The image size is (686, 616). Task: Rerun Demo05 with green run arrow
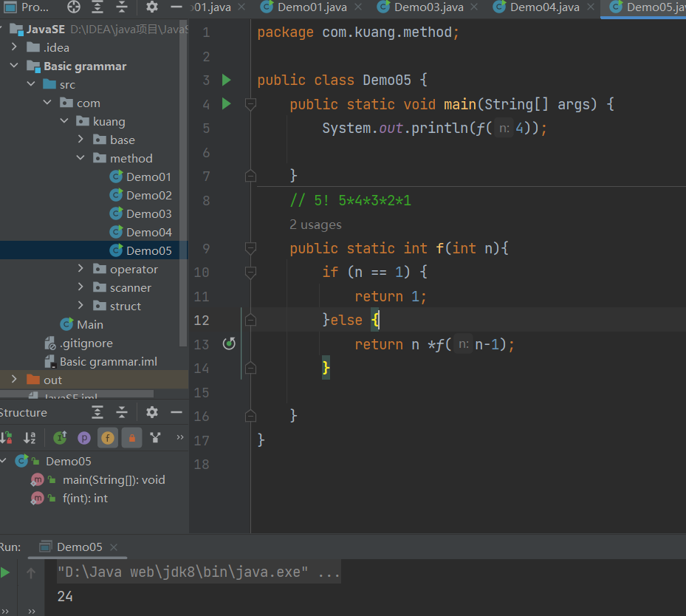[x=6, y=572]
